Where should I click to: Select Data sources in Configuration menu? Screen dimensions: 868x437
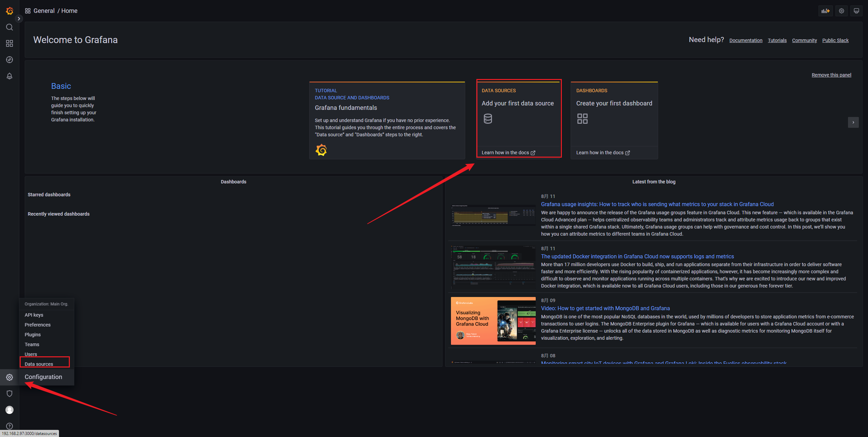(39, 364)
